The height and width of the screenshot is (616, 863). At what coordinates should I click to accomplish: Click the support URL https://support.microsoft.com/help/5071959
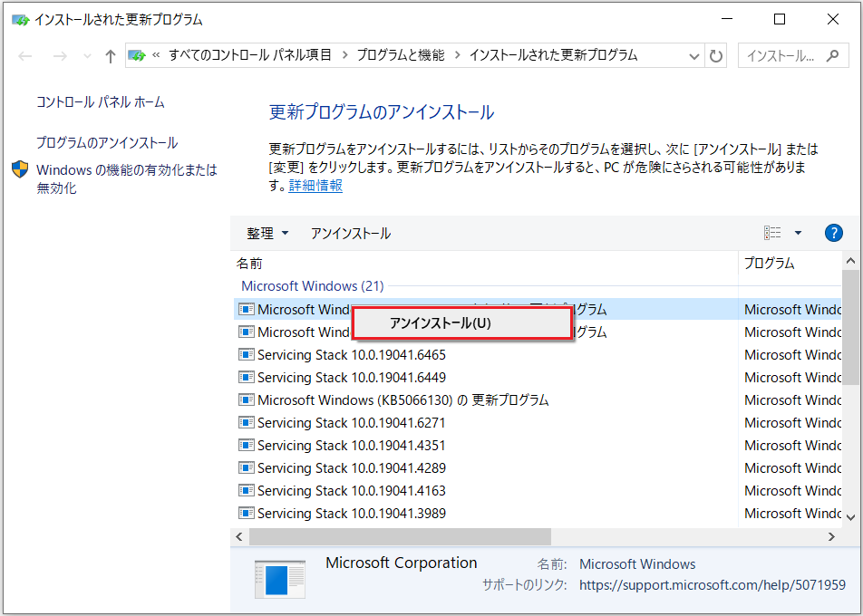[713, 584]
